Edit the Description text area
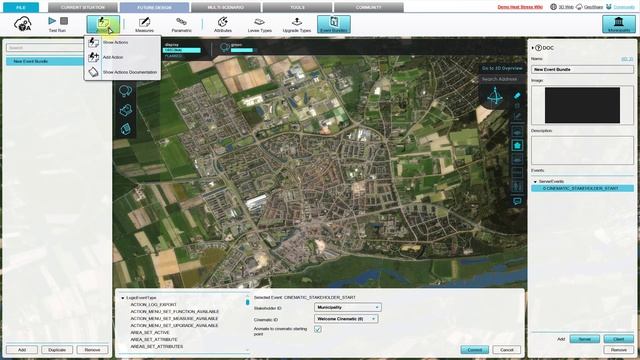 tap(582, 150)
